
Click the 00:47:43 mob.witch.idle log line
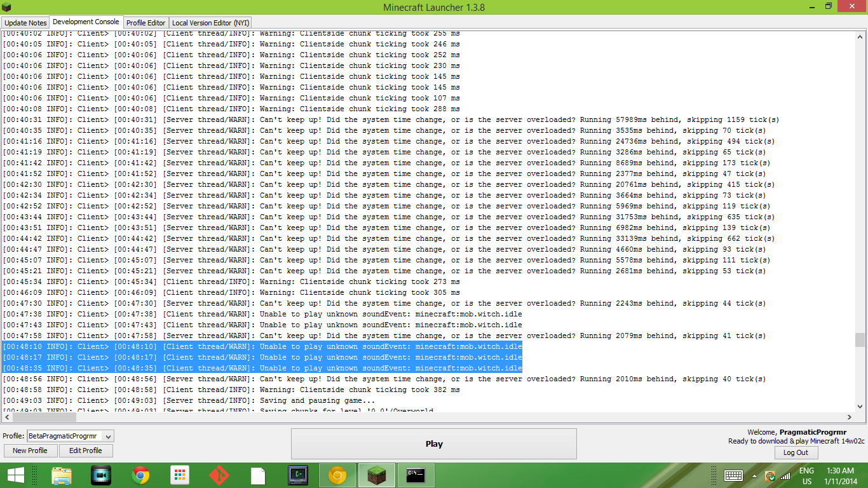262,325
